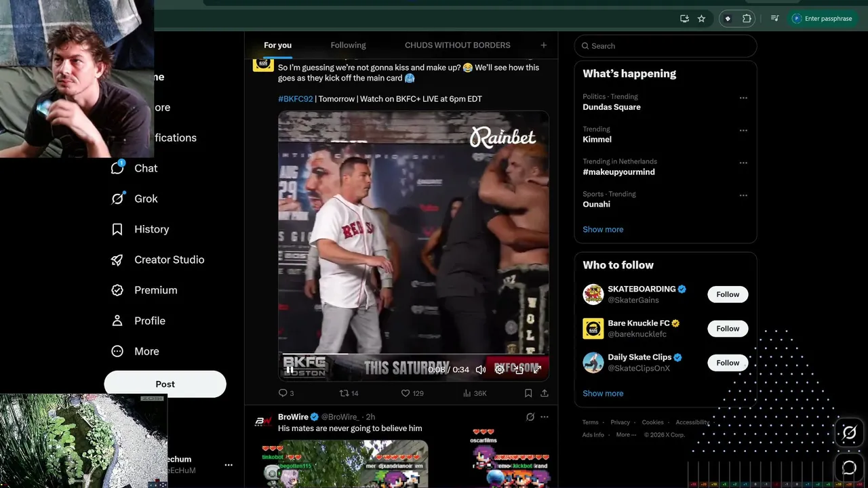Image resolution: width=868 pixels, height=488 pixels.
Task: Open History bookmark icon in sidebar
Action: click(117, 229)
